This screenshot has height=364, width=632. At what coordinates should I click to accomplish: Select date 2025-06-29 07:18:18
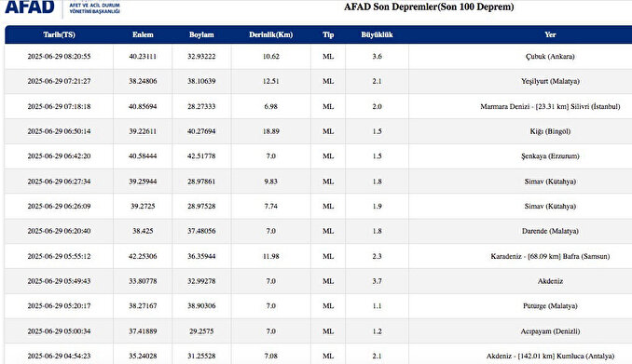(60, 107)
